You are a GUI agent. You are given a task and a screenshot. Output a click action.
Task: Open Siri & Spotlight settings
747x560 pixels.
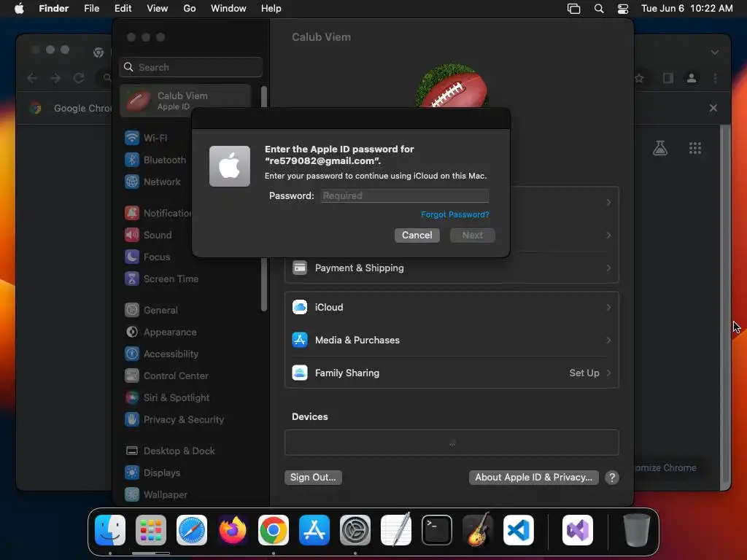[167, 397]
